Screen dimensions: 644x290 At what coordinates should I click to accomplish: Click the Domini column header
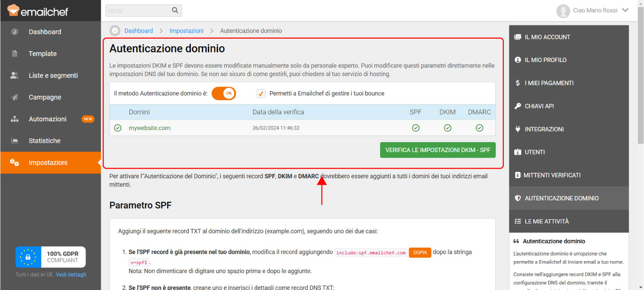(139, 112)
